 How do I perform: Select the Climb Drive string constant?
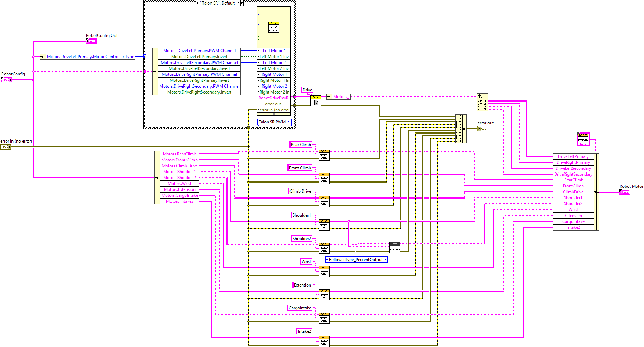(x=300, y=191)
